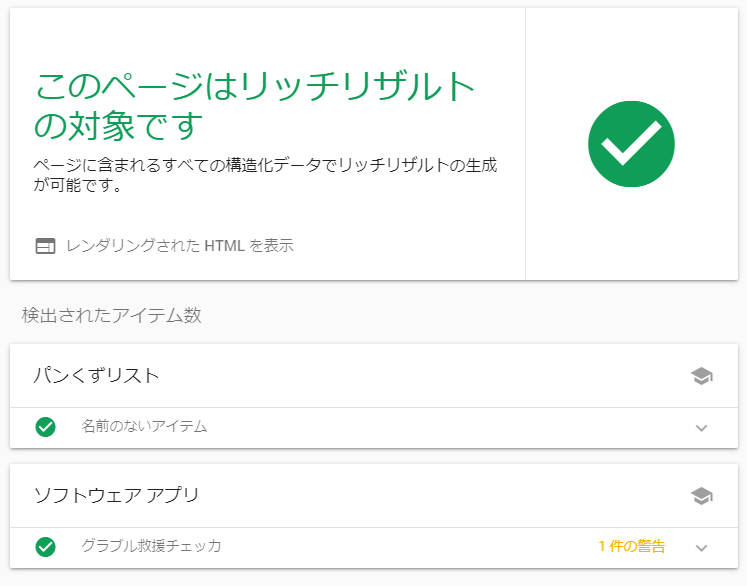Click the パンくずリスト section header
The image size is (747, 586).
click(96, 376)
